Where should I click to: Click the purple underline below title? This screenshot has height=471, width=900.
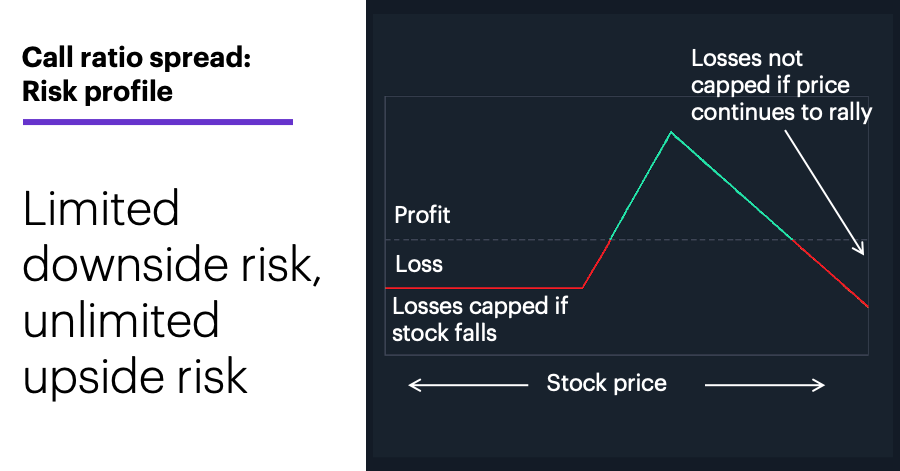coord(158,122)
